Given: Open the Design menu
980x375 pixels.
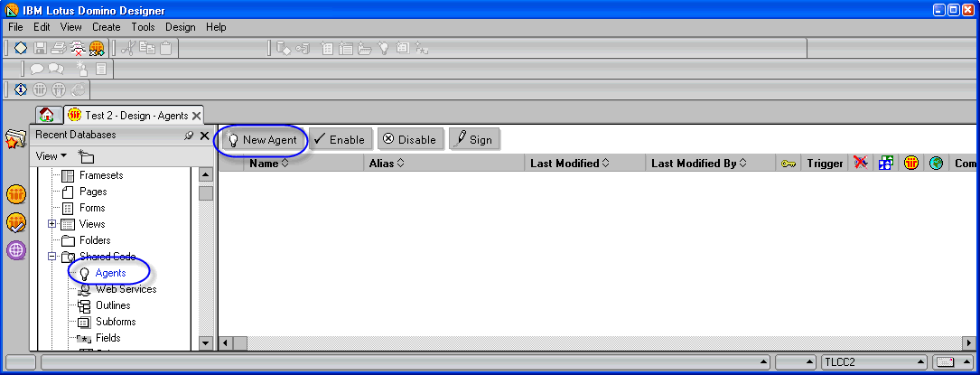Looking at the screenshot, I should (x=181, y=27).
